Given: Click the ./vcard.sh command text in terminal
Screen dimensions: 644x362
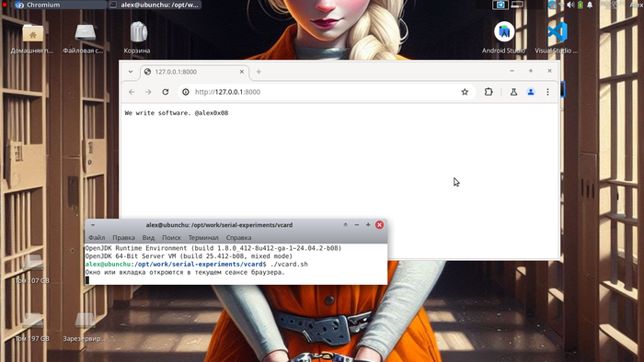Looking at the screenshot, I should [289, 264].
